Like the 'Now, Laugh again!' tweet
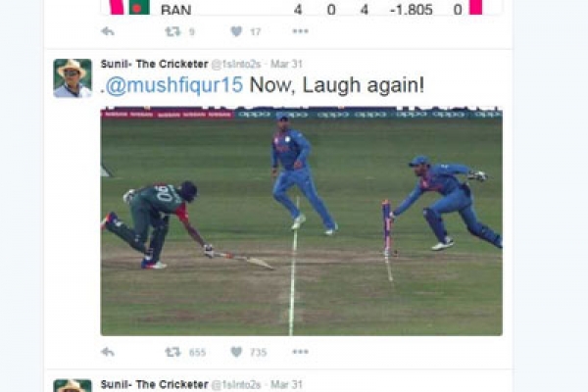This screenshot has height=392, width=588. coord(236,352)
